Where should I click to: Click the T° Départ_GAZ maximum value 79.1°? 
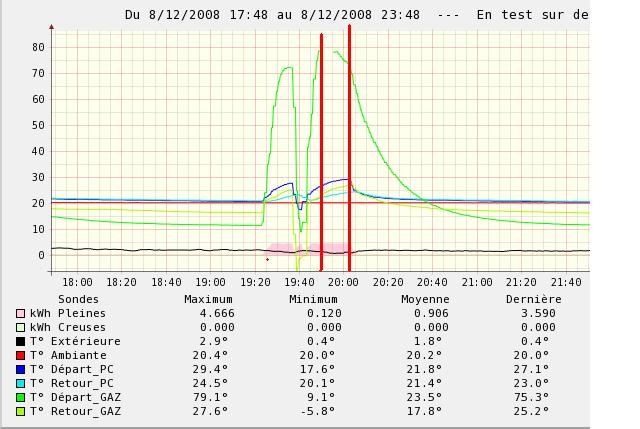click(x=211, y=397)
